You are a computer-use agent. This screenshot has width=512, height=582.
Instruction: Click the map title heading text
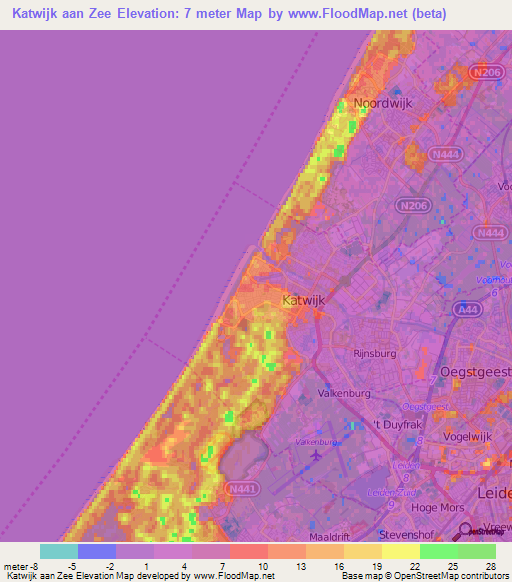coord(229,14)
